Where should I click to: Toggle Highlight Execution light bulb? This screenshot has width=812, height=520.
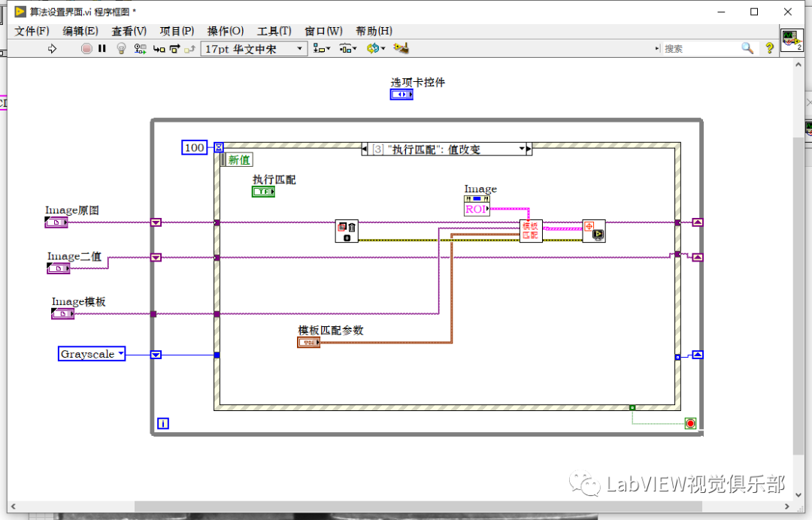(x=121, y=49)
